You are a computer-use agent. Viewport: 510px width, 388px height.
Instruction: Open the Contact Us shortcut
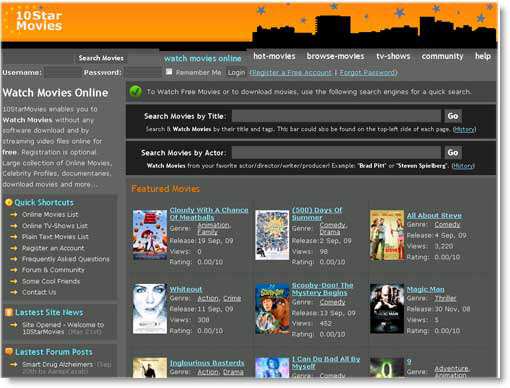pos(39,292)
